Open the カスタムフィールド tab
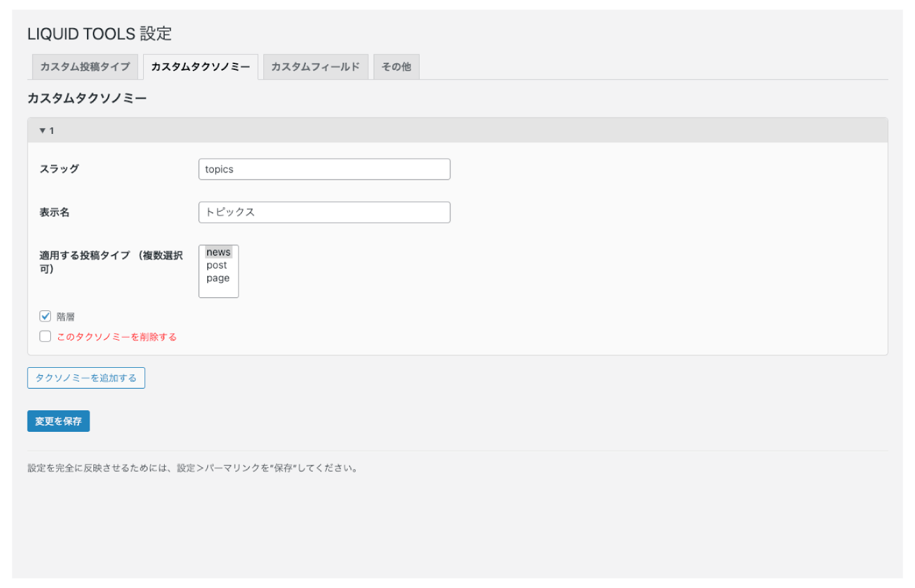This screenshot has height=588, width=915. [x=315, y=67]
